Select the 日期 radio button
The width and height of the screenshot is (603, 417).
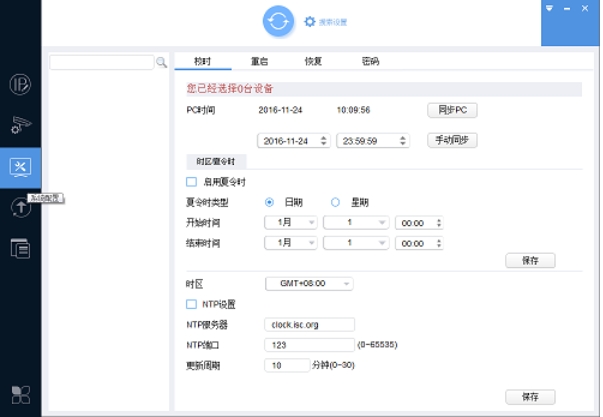tap(269, 202)
